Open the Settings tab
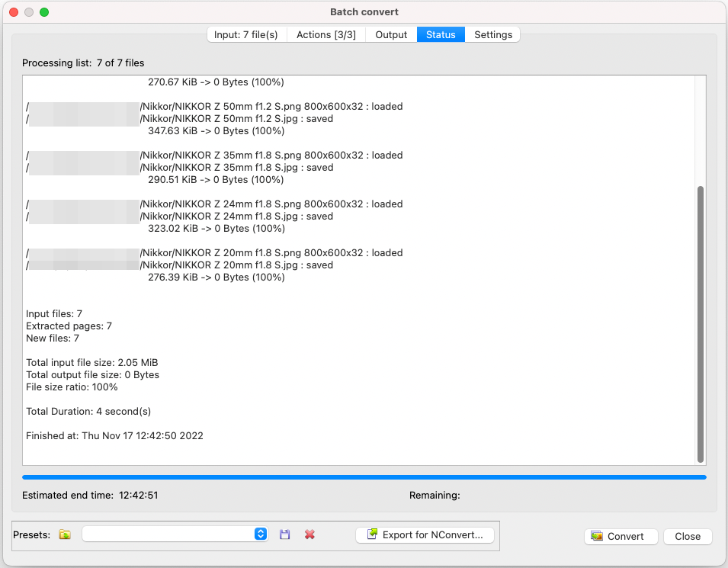Image resolution: width=728 pixels, height=568 pixels. point(493,35)
